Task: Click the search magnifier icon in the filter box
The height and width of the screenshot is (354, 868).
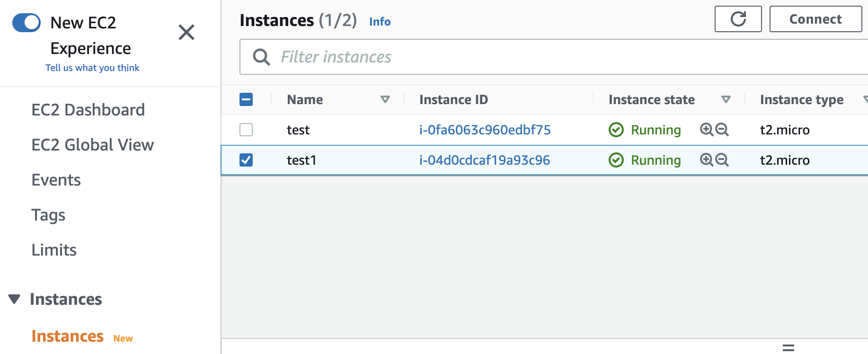Action: point(261,57)
